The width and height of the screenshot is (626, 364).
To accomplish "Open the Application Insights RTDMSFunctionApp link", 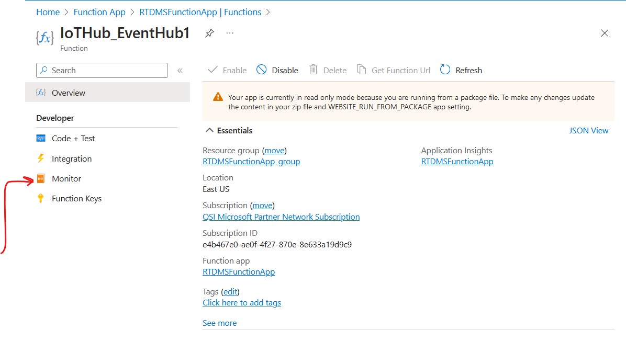I will coord(457,162).
